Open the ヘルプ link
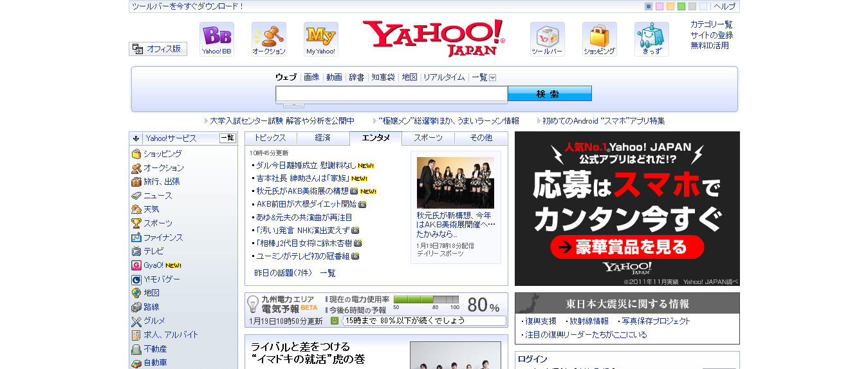 tap(725, 6)
